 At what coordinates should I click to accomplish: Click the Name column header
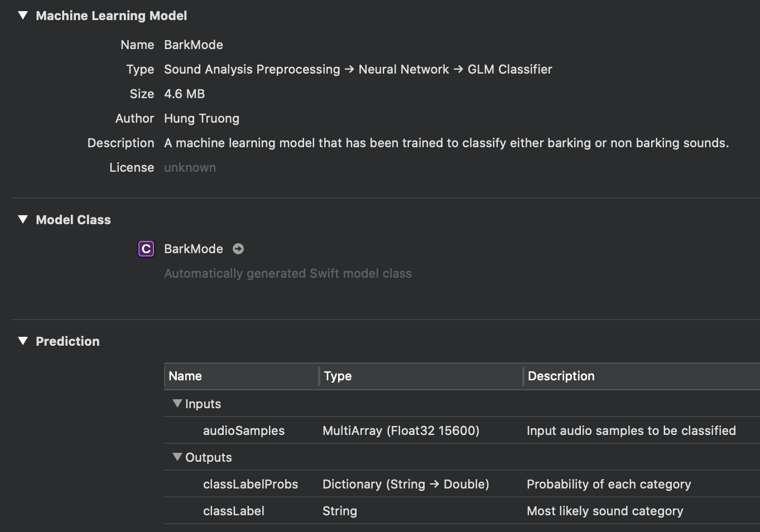coord(241,376)
